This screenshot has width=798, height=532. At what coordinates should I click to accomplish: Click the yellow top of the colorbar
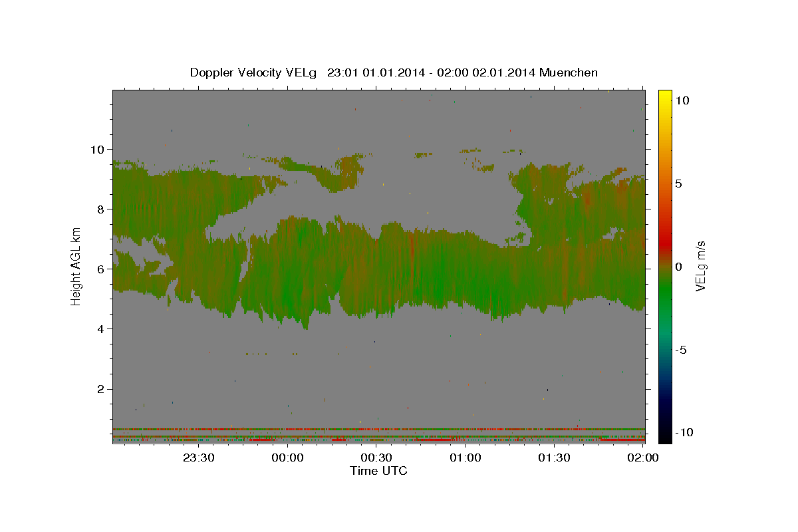[665, 96]
